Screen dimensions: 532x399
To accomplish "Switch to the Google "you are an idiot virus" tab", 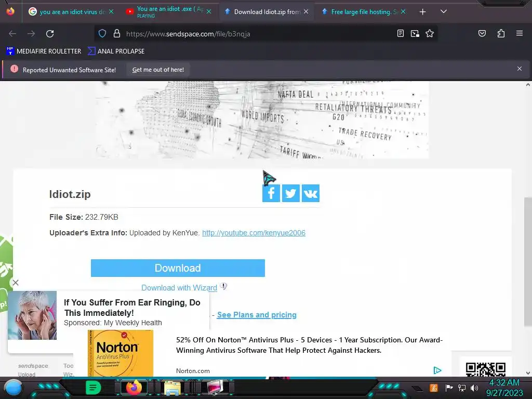I will 71,12.
